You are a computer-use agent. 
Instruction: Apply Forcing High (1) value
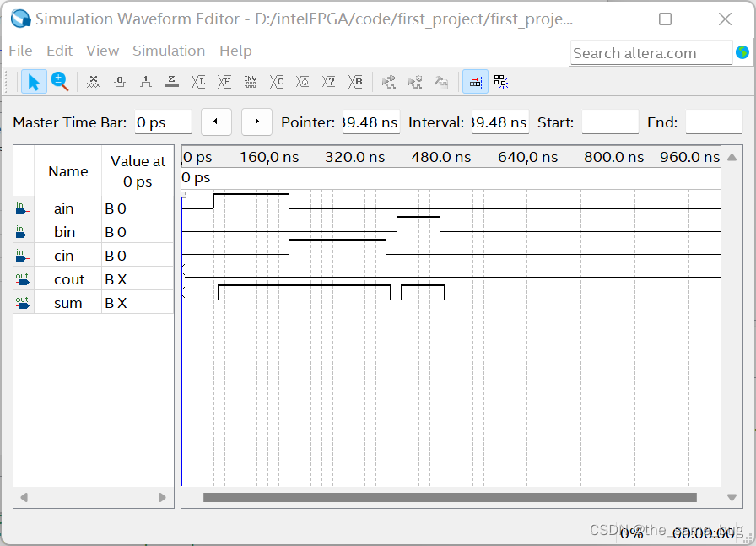click(146, 82)
